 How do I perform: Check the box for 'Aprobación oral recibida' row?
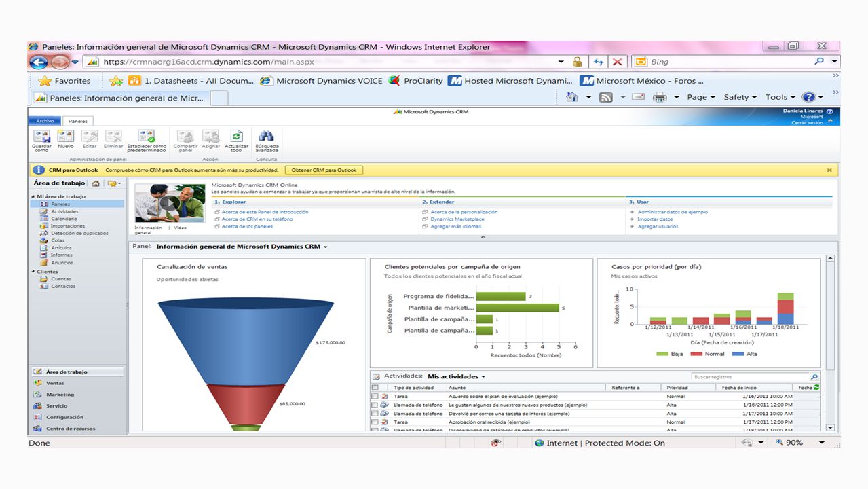375,422
